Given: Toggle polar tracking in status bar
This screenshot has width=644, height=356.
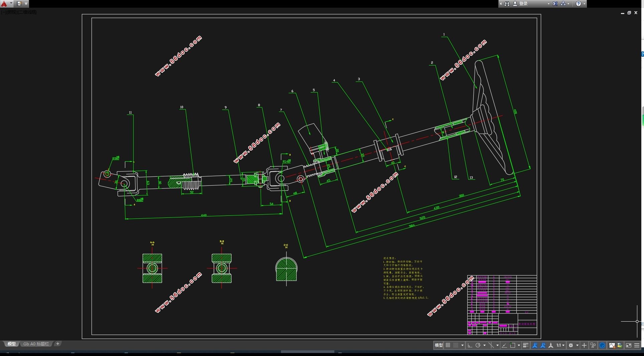Looking at the screenshot, I should point(478,345).
